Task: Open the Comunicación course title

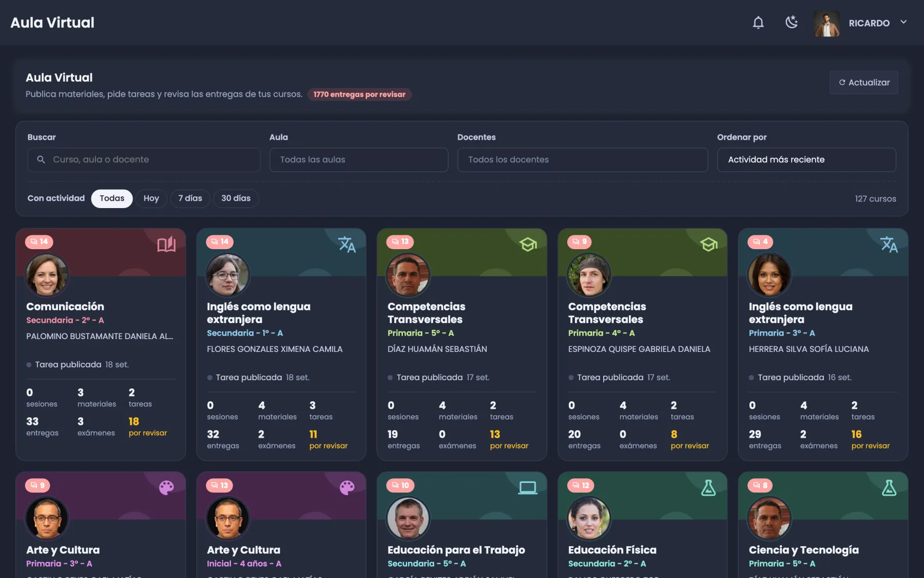Action: pyautogui.click(x=65, y=307)
